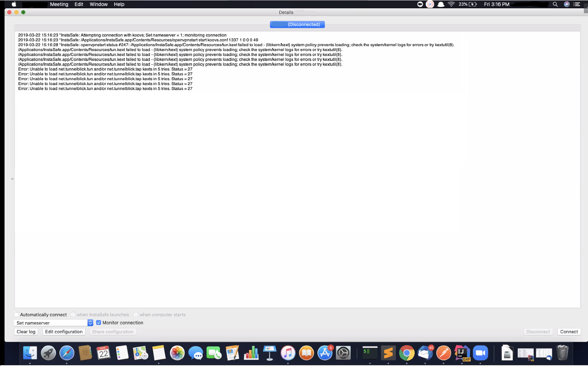Open Sublime Text from the dock
The image size is (588, 366).
388,353
